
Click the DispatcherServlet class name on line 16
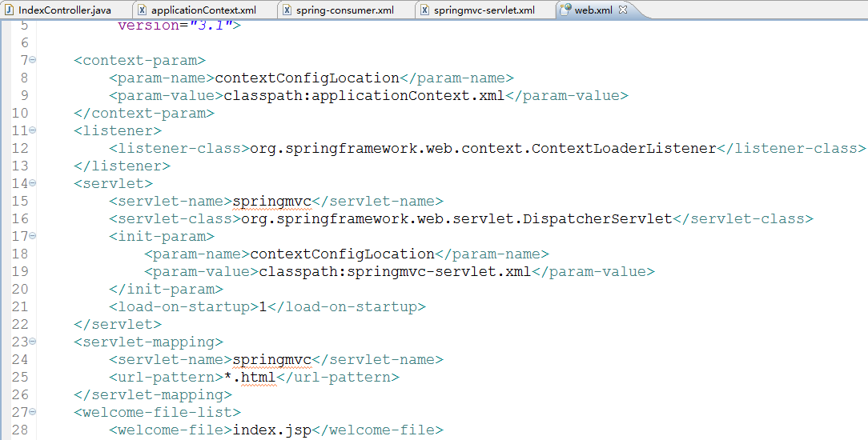[597, 219]
